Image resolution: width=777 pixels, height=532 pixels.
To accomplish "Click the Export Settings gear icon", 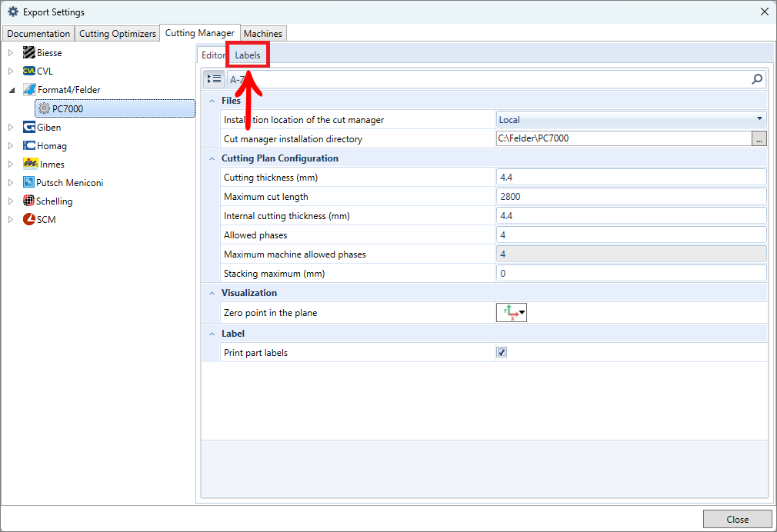I will (x=13, y=12).
